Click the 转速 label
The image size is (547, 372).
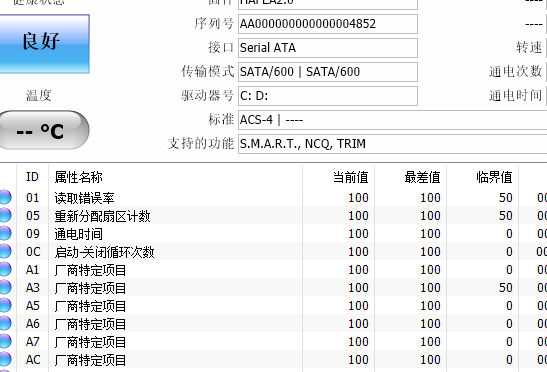click(529, 47)
